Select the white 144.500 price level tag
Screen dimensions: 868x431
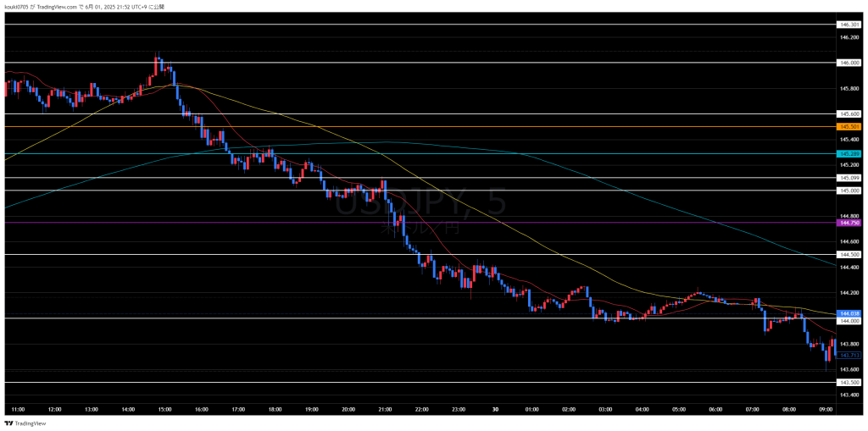point(849,254)
